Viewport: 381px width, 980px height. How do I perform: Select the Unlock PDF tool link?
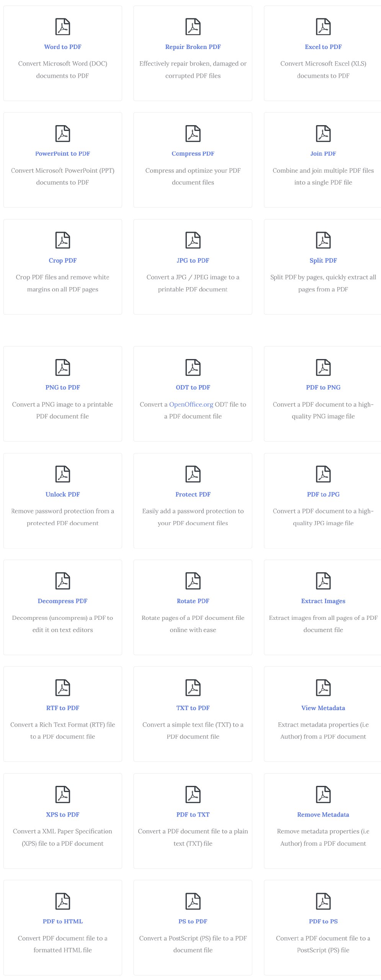[63, 494]
